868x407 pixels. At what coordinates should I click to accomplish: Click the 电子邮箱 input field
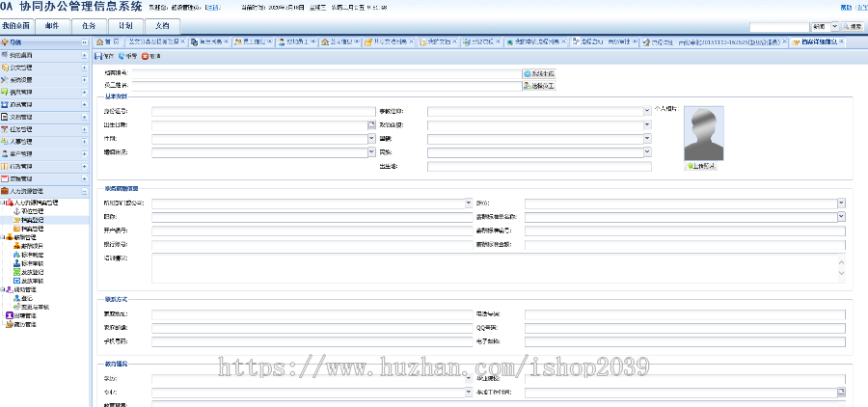click(685, 341)
